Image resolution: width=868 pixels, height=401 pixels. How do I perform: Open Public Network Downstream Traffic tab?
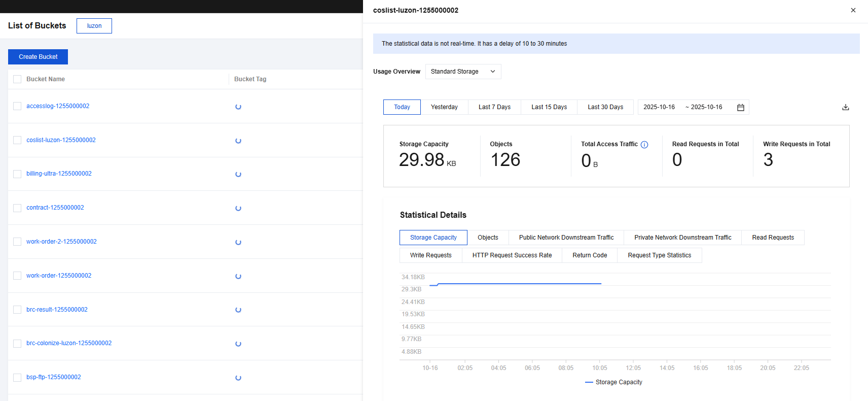coord(566,238)
